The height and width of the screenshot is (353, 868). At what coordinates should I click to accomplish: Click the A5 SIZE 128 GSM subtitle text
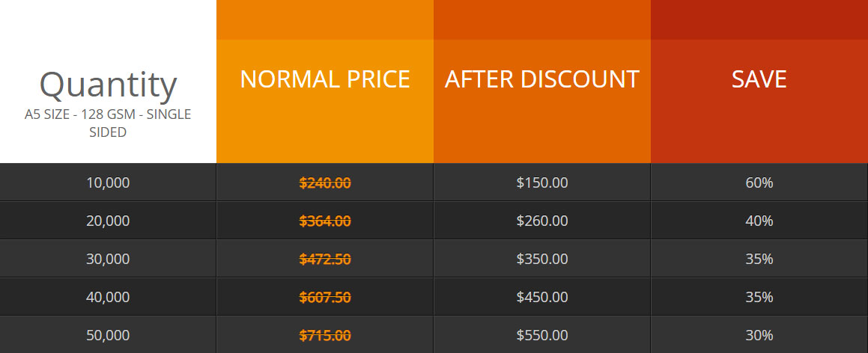tap(108, 123)
